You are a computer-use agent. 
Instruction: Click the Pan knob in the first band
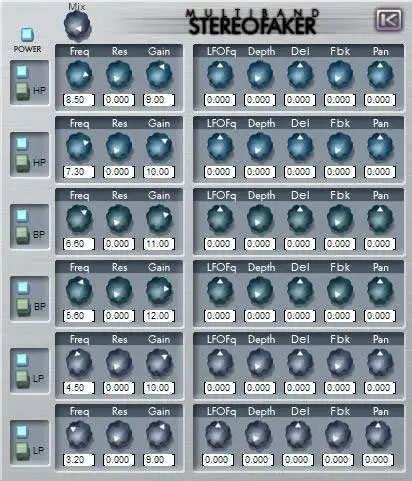pyautogui.click(x=380, y=75)
